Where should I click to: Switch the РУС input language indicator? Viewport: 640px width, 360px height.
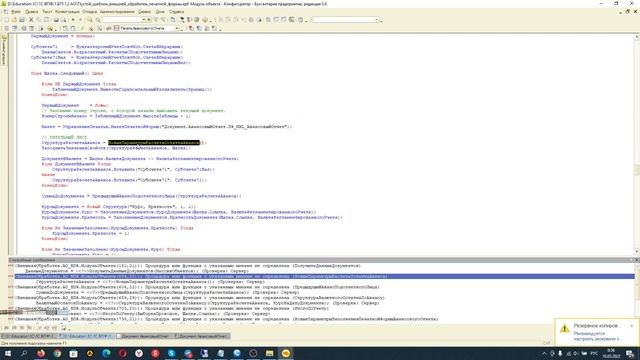click(594, 353)
